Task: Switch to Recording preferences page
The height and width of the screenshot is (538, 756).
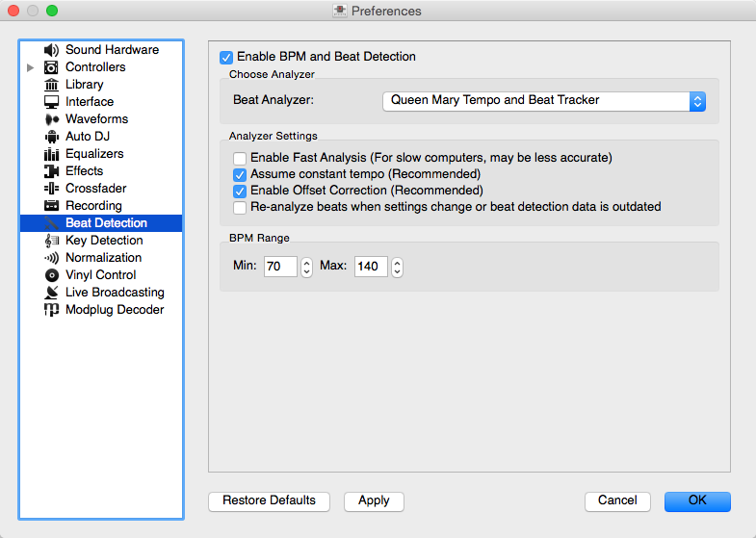Action: pos(93,206)
